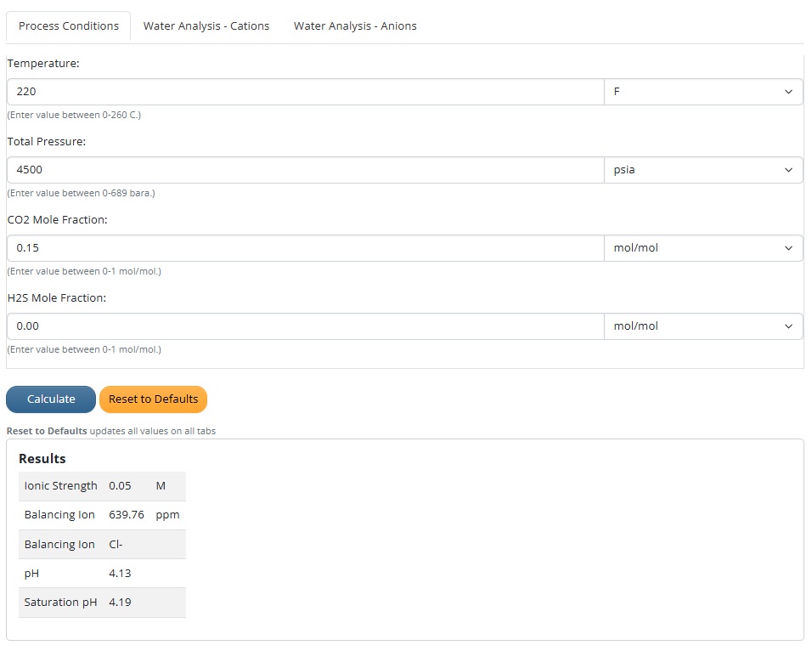This screenshot has width=812, height=651.
Task: Click the Results section heading
Action: pyautogui.click(x=42, y=459)
